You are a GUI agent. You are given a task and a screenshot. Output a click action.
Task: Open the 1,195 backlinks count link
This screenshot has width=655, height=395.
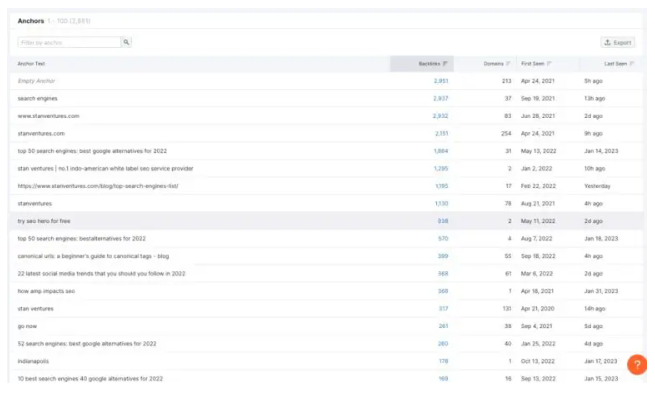click(x=442, y=186)
